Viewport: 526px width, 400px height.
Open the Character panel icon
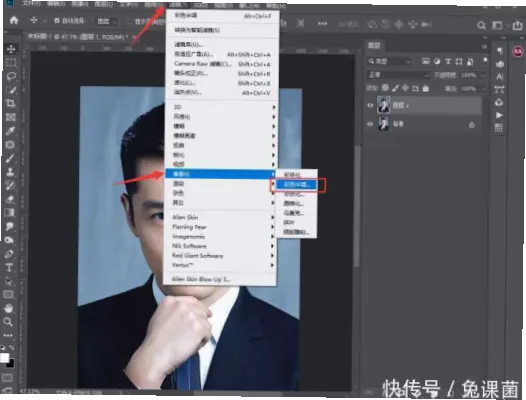(x=499, y=77)
